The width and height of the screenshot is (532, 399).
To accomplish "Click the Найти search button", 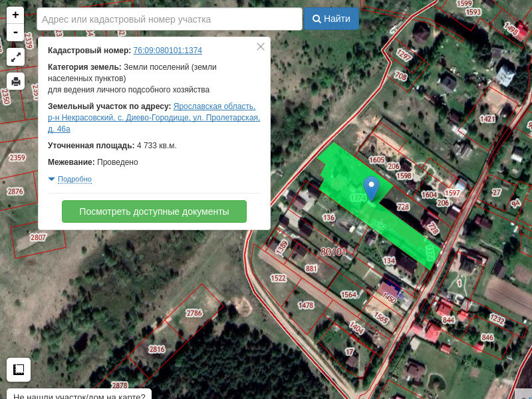I will [x=331, y=19].
